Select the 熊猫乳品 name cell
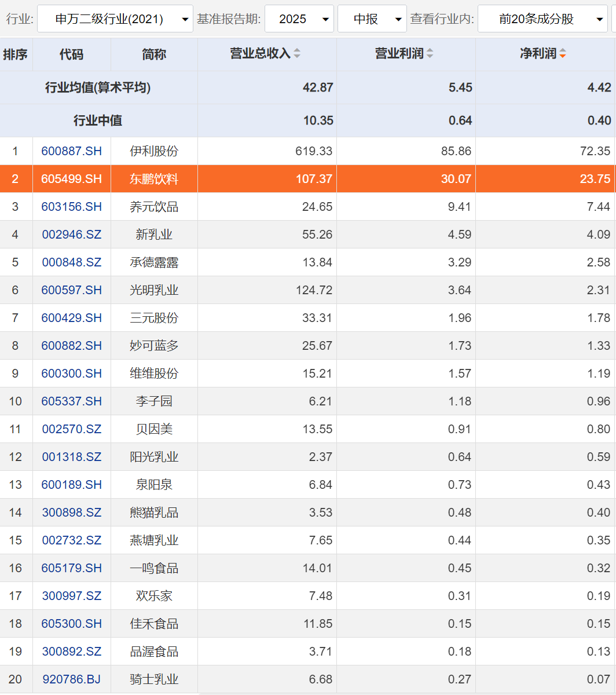The image size is (616, 695). 154,513
